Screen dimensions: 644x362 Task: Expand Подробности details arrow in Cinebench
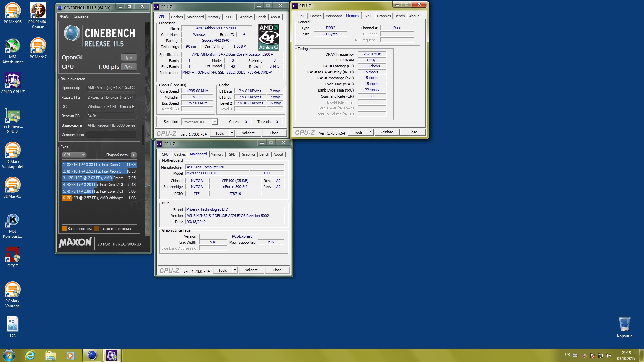pos(134,155)
